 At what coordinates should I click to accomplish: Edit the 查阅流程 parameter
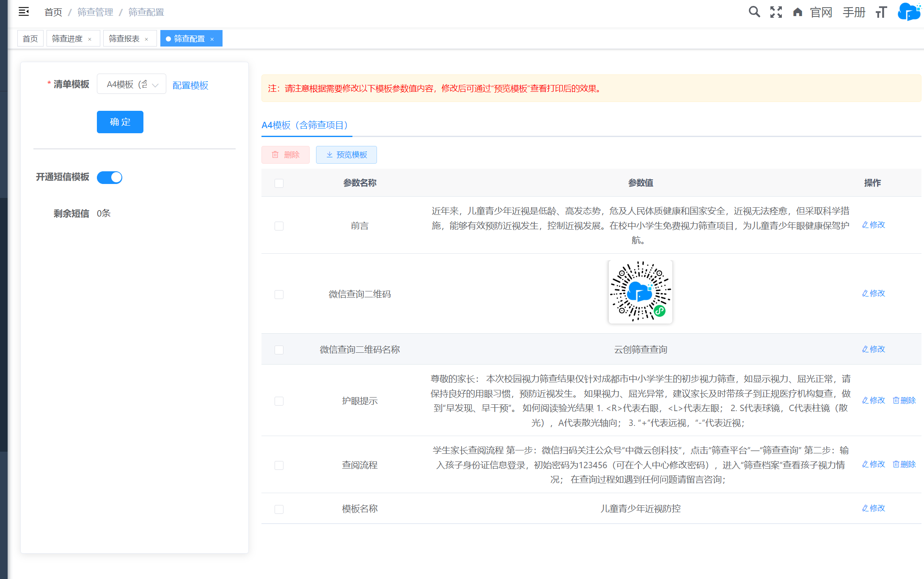(x=874, y=464)
